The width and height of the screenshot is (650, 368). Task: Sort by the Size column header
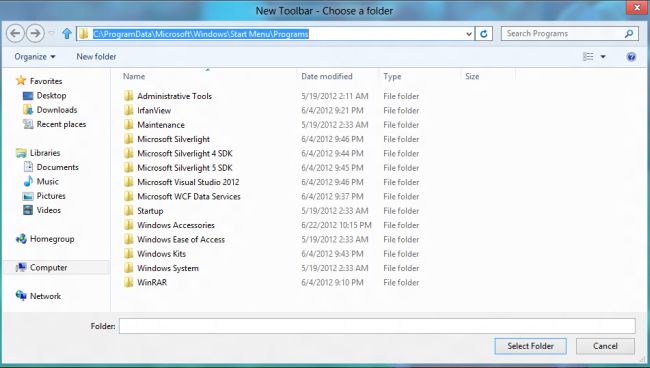(472, 76)
